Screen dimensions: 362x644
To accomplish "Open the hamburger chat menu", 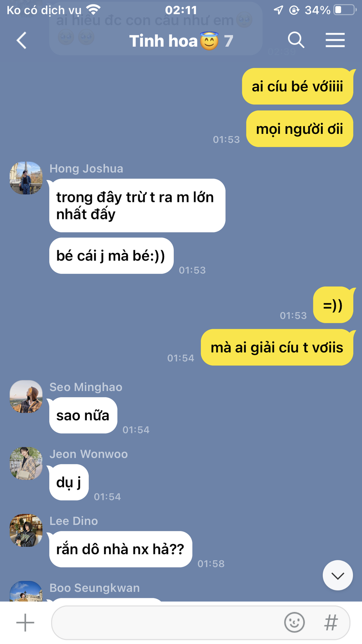I will [x=335, y=40].
